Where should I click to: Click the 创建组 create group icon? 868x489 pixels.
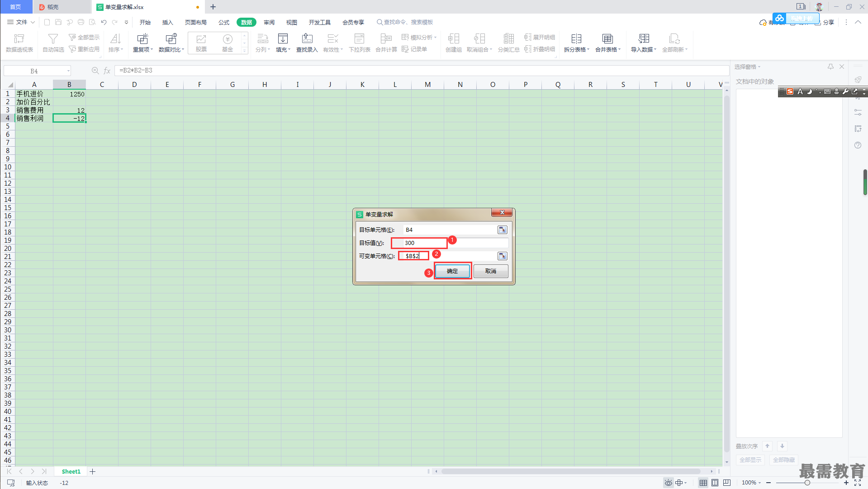pos(453,38)
